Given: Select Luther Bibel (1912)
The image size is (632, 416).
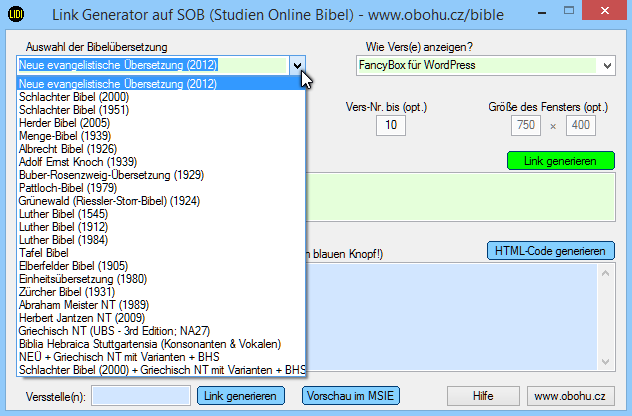Looking at the screenshot, I should pos(161,227).
